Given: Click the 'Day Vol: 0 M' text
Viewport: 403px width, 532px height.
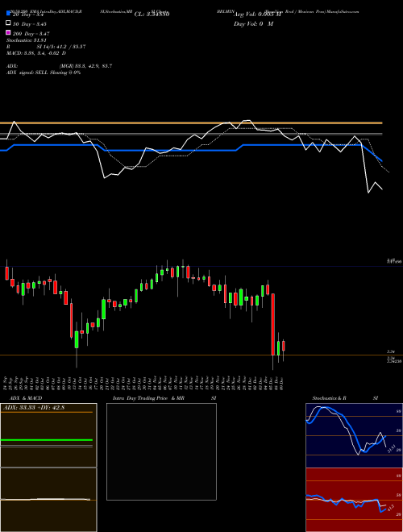Looking at the screenshot, I should tap(253, 23).
